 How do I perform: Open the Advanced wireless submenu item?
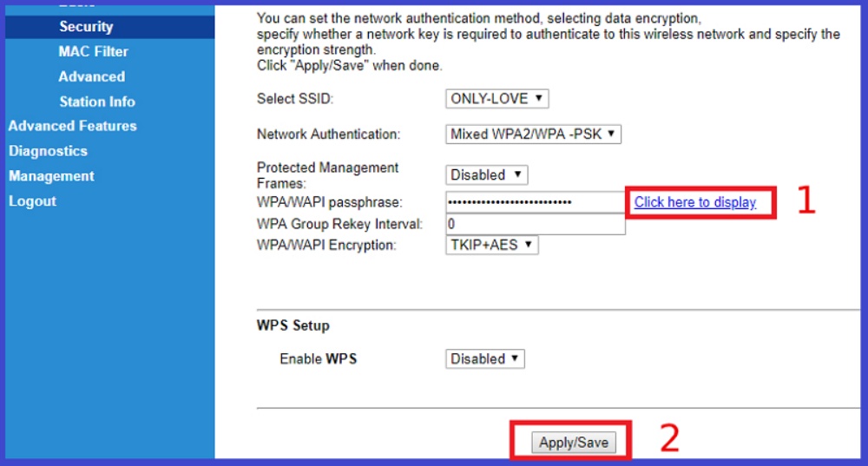click(x=91, y=76)
